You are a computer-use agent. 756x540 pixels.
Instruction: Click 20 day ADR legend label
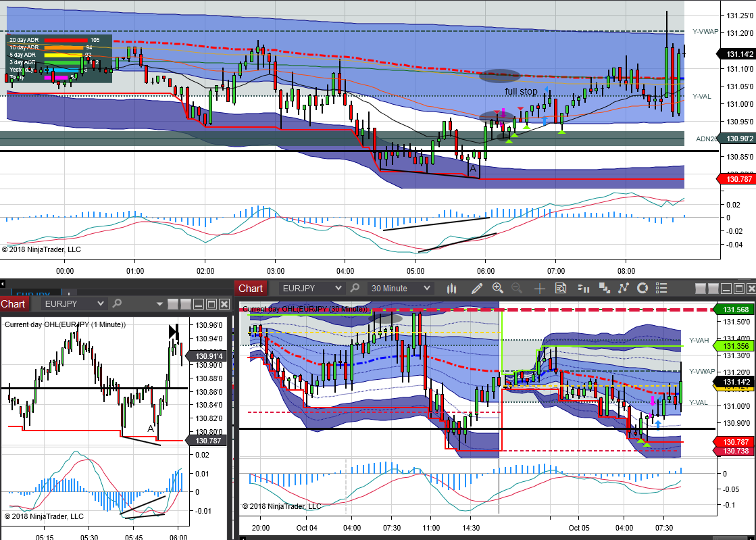[x=24, y=40]
